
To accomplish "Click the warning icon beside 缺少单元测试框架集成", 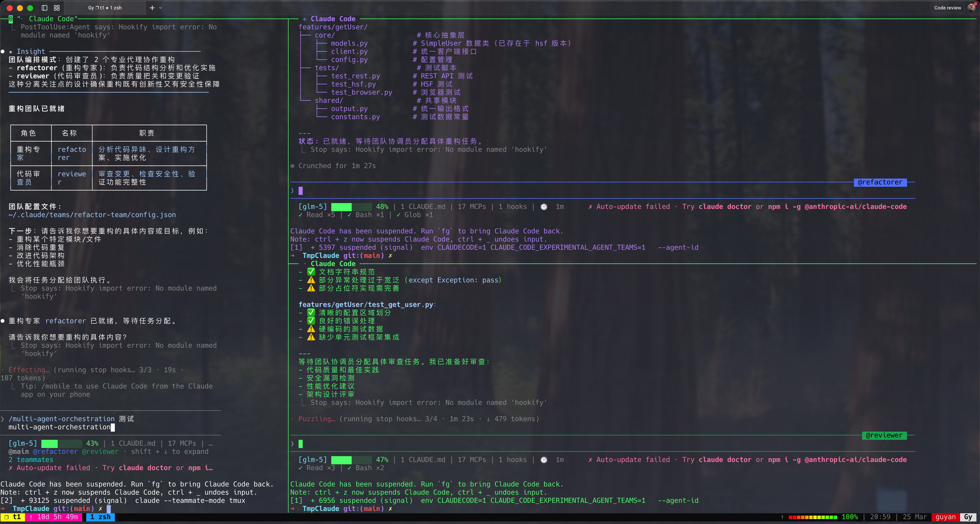I will (x=311, y=337).
